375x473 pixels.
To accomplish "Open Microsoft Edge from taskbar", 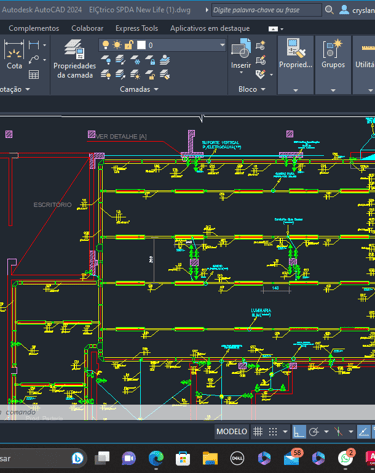I will (156, 458).
